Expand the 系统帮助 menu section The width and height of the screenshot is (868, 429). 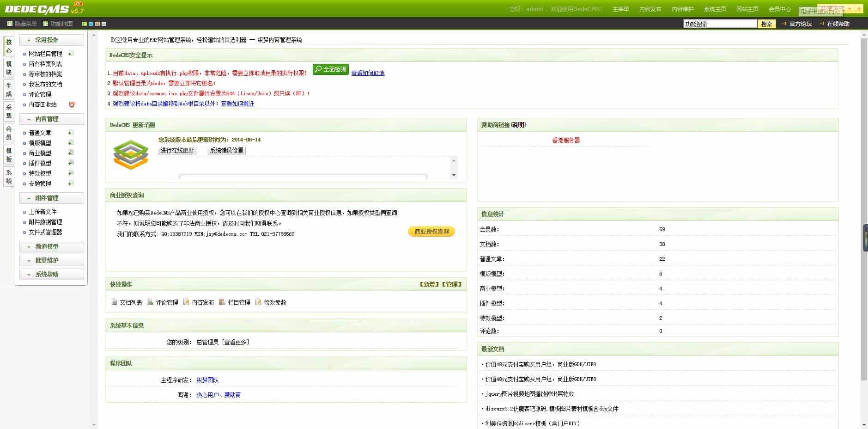(x=52, y=274)
